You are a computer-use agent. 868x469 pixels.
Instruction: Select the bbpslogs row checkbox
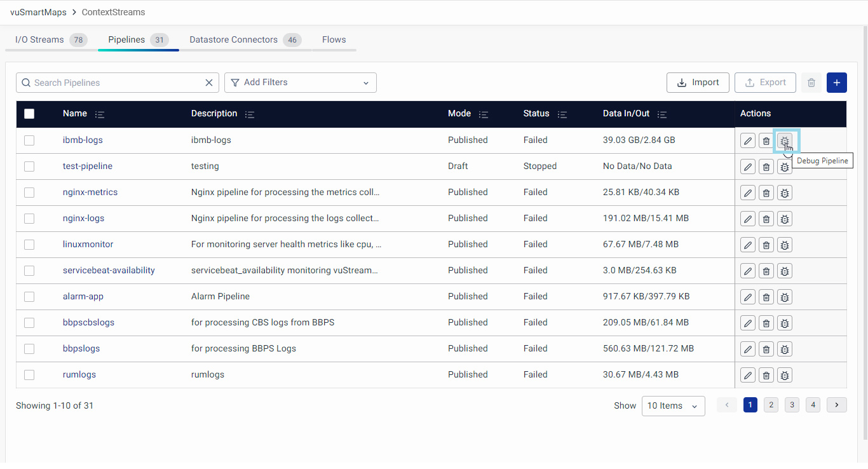click(x=29, y=349)
